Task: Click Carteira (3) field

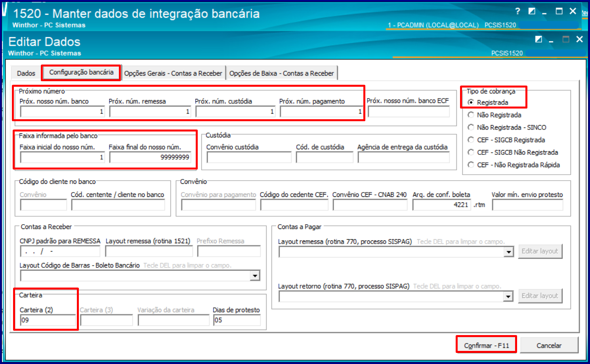Action: pos(106,320)
